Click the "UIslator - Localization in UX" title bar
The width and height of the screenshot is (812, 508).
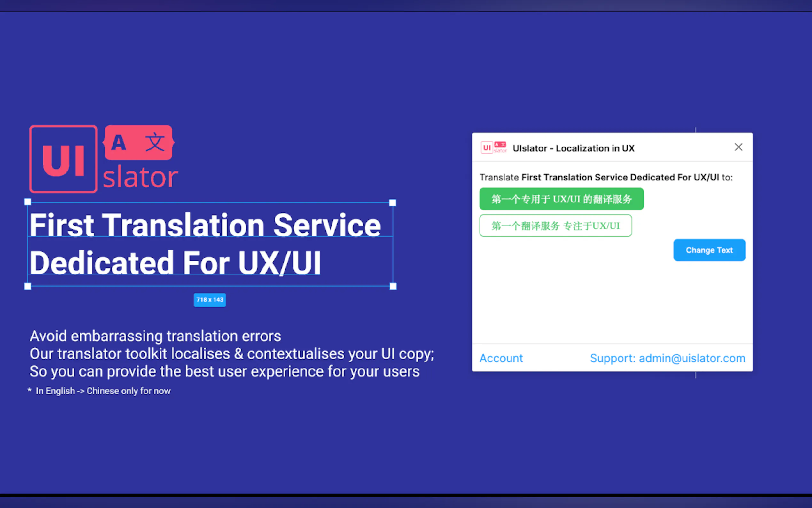[x=573, y=148]
